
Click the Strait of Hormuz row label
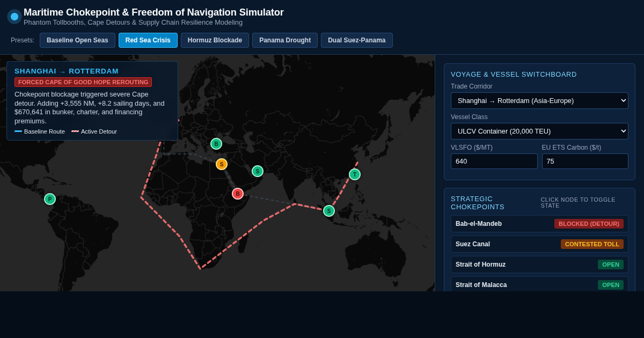click(x=480, y=264)
